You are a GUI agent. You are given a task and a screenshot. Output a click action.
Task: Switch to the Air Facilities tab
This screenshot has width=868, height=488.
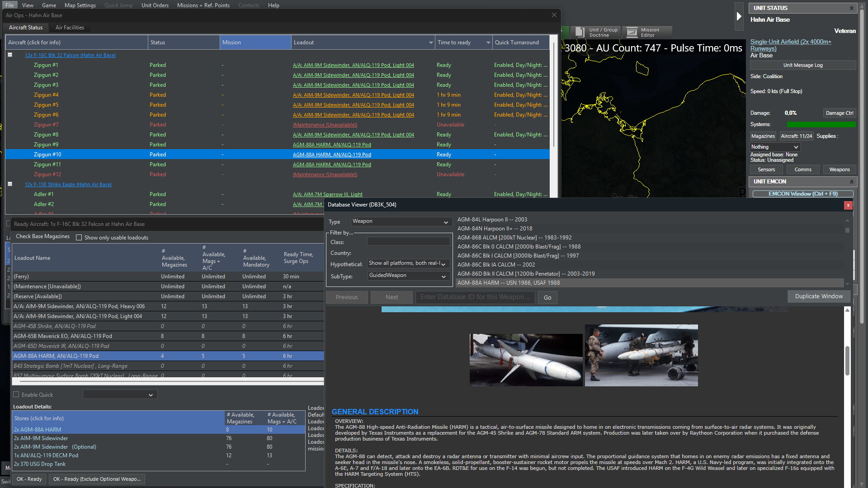click(70, 28)
